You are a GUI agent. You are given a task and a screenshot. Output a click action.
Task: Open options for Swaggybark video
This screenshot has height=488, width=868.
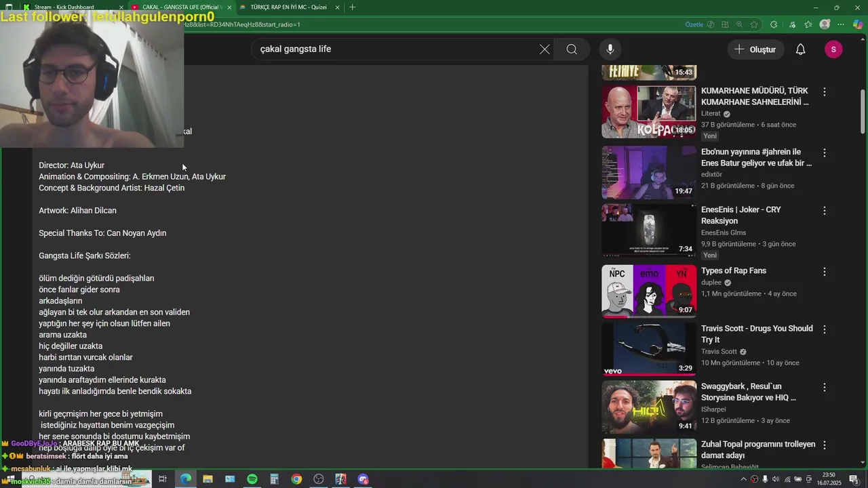(x=825, y=388)
